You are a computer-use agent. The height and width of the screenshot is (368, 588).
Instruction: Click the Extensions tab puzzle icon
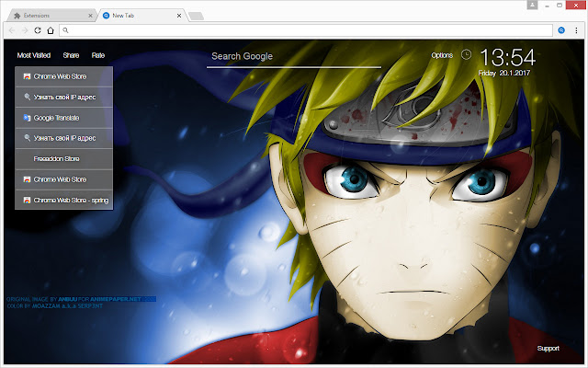pos(17,16)
